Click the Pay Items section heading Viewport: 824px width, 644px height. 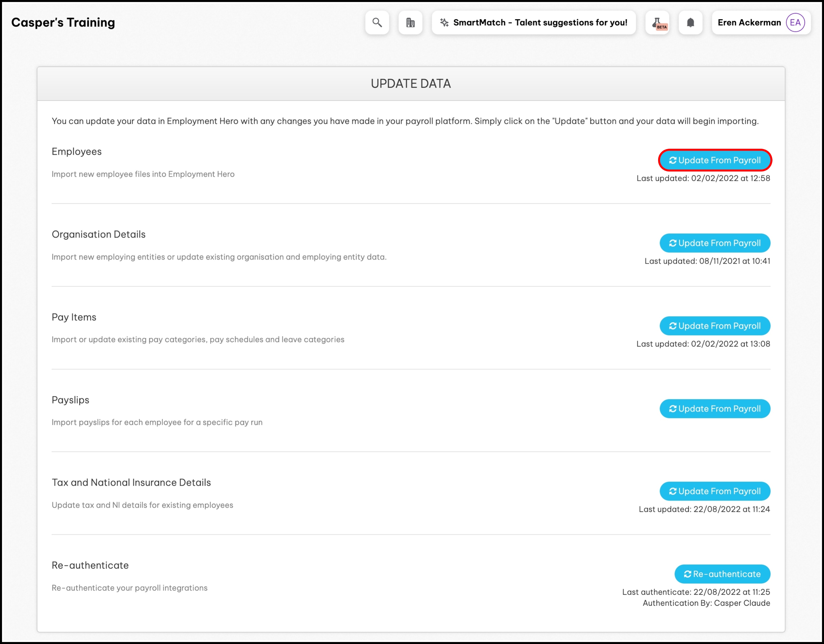74,317
